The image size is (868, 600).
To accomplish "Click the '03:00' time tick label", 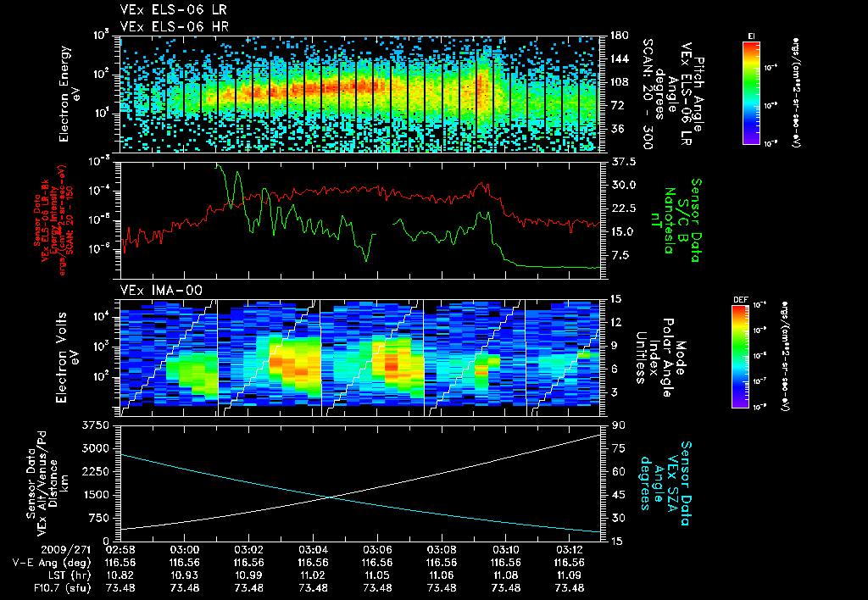I will pyautogui.click(x=185, y=550).
